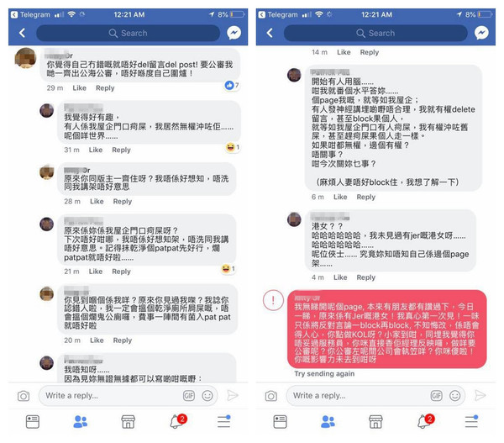
Task: Open camera icon beside left reply box
Action: [24, 396]
